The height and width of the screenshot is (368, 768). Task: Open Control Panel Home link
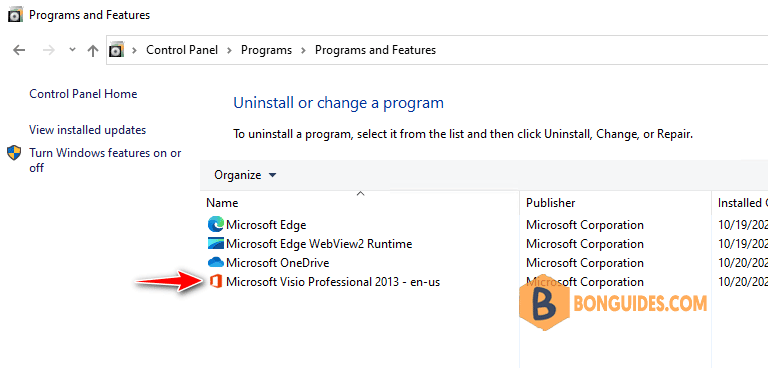pyautogui.click(x=83, y=94)
